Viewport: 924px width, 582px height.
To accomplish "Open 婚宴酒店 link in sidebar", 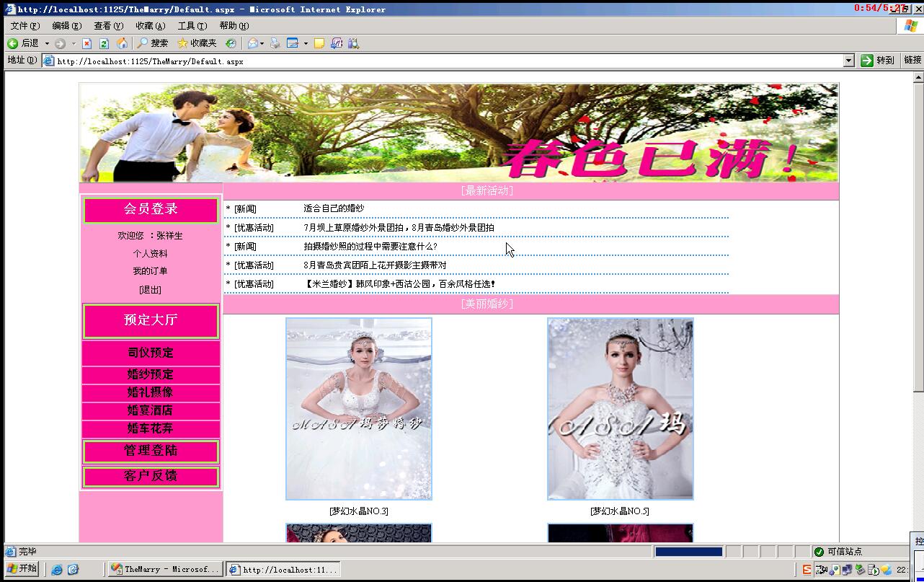I will pyautogui.click(x=151, y=410).
